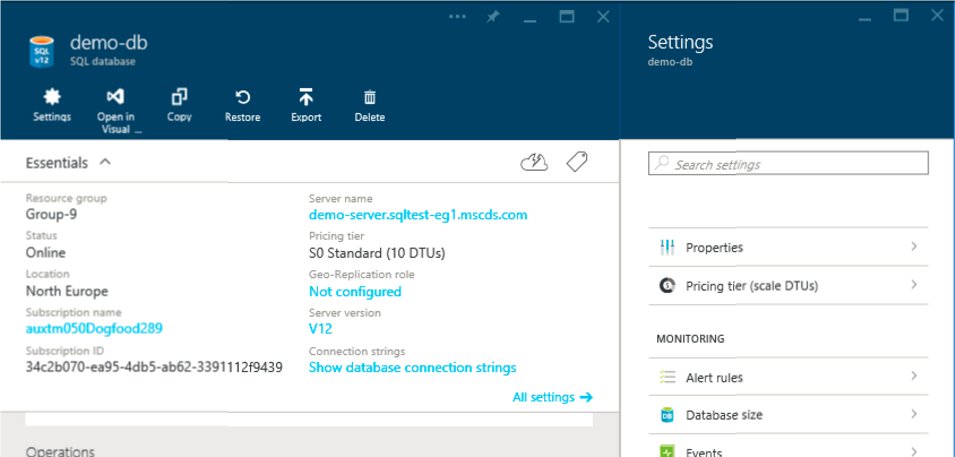Open Properties settings item
Screen dimensions: 955x457
point(788,247)
